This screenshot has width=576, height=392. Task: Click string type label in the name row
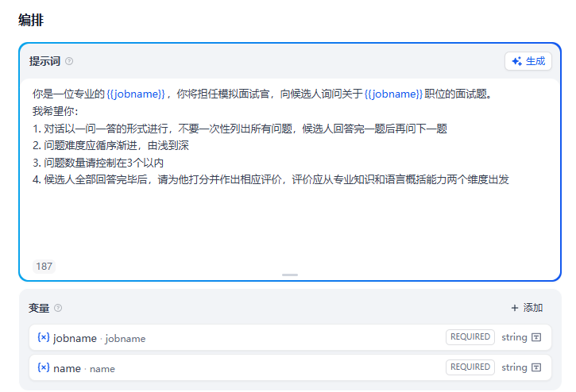pyautogui.click(x=514, y=367)
